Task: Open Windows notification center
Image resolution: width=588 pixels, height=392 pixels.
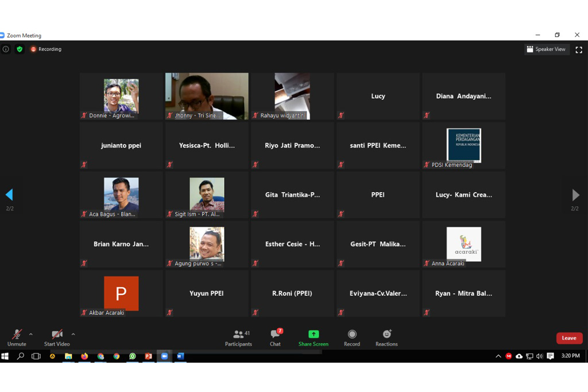Action: pos(550,356)
